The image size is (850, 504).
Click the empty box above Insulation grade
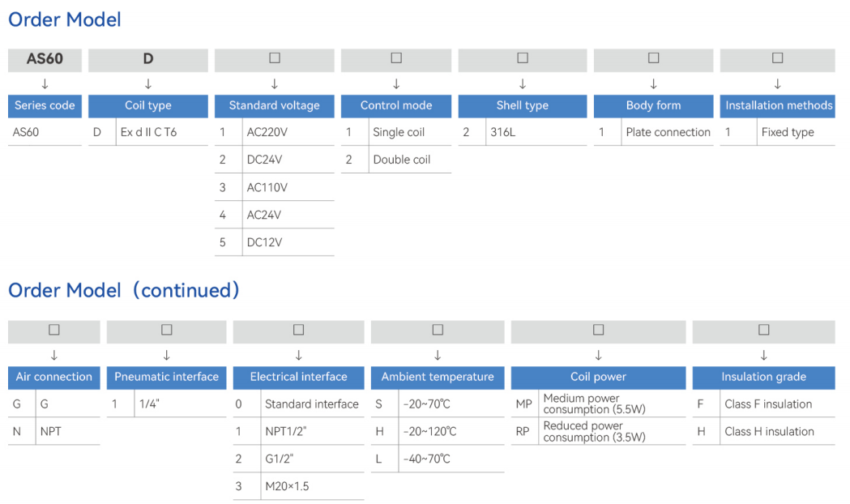coord(763,330)
